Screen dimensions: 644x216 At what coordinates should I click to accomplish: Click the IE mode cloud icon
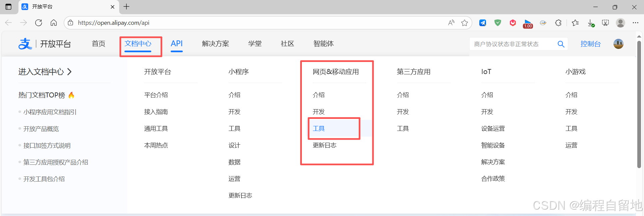pyautogui.click(x=543, y=23)
